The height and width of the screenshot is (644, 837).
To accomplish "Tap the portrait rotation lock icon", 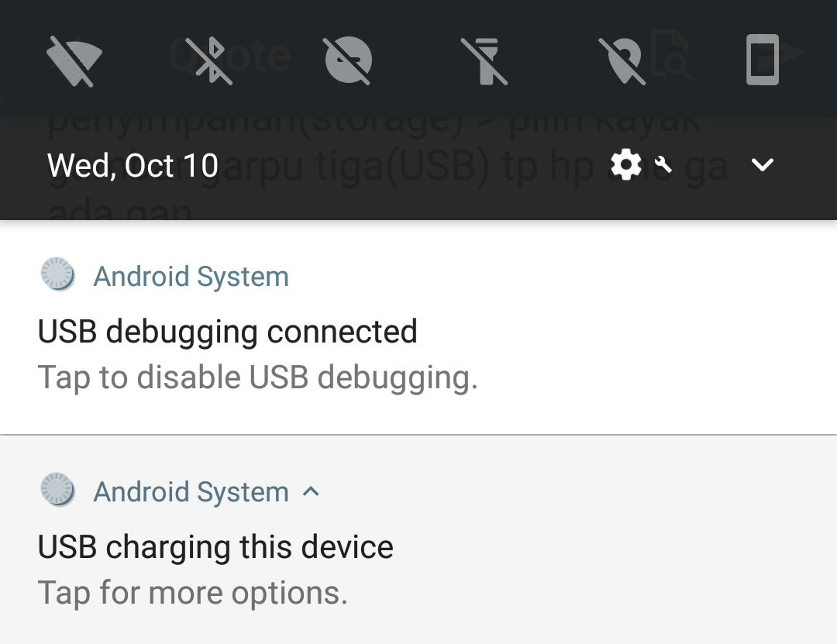I will click(x=763, y=60).
